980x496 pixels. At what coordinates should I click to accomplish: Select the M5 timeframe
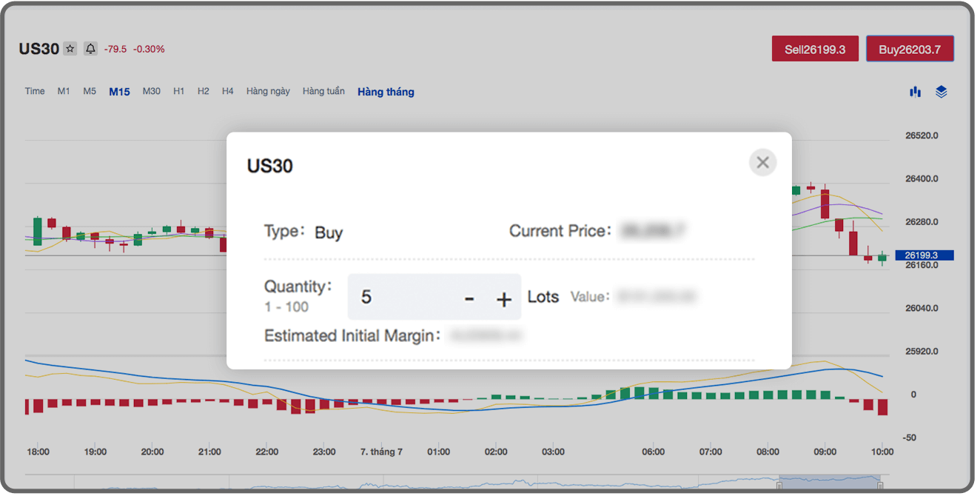[90, 91]
